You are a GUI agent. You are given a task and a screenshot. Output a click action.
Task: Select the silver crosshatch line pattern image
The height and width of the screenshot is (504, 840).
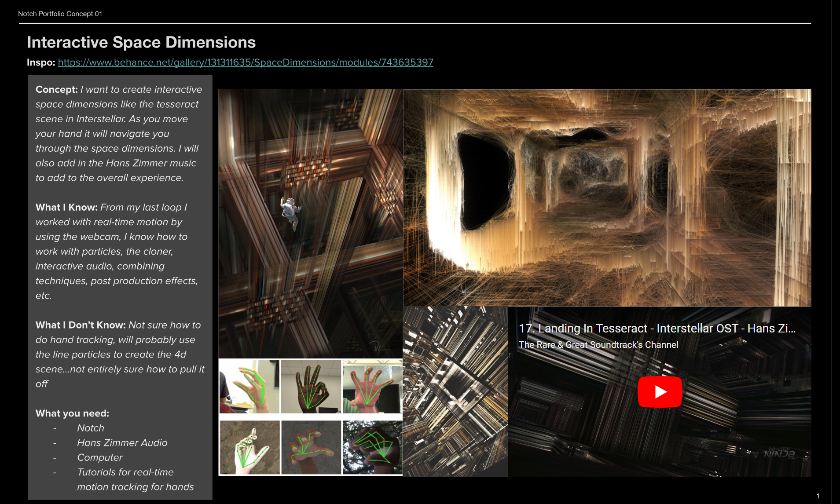click(455, 391)
